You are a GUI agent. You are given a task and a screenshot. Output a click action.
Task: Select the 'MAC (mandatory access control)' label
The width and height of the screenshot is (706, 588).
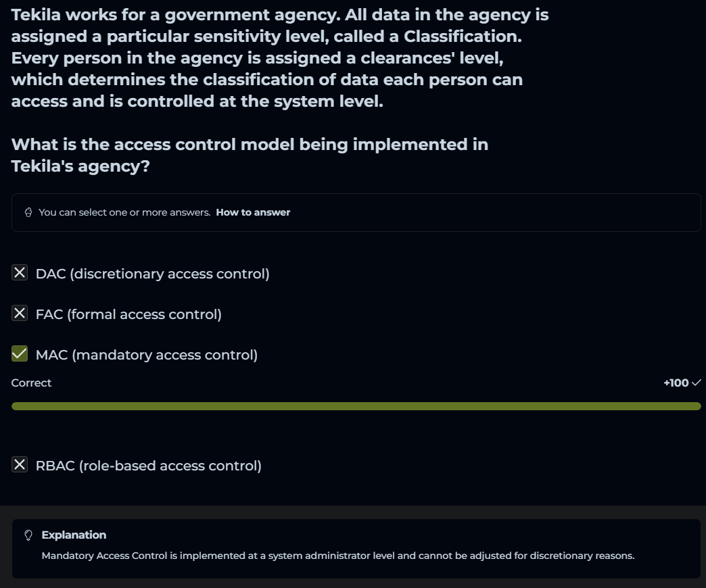pos(147,355)
